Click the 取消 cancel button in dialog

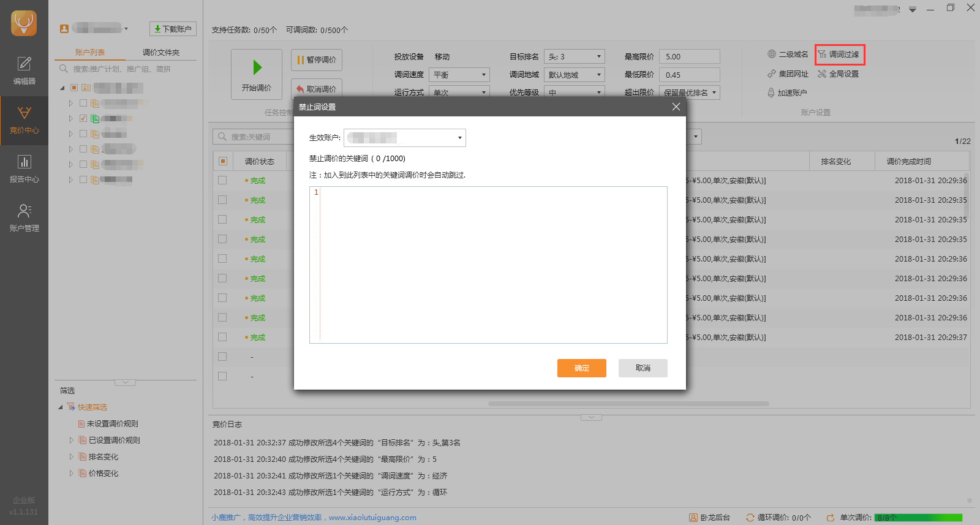coord(643,368)
